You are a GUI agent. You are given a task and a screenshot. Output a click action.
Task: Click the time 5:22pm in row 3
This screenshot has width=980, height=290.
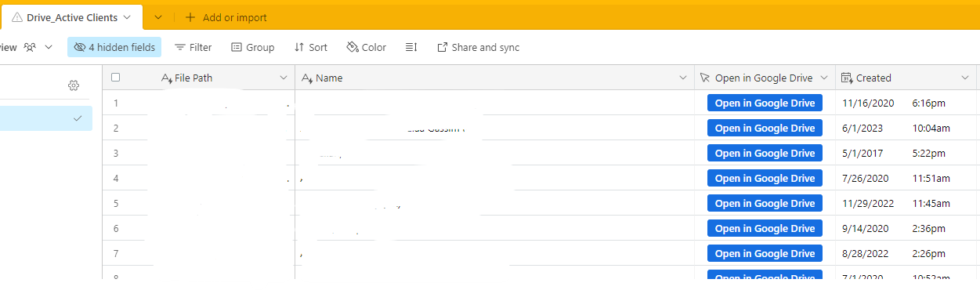(x=929, y=153)
